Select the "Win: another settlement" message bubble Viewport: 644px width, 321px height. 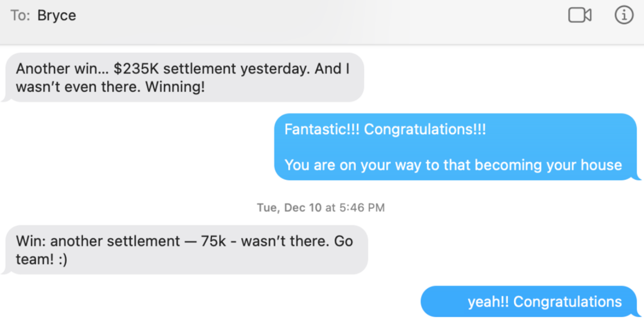click(x=186, y=250)
